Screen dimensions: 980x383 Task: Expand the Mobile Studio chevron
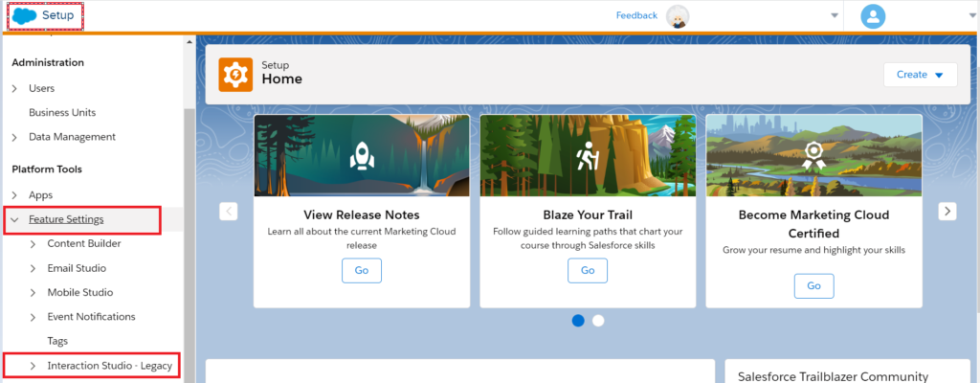33,293
